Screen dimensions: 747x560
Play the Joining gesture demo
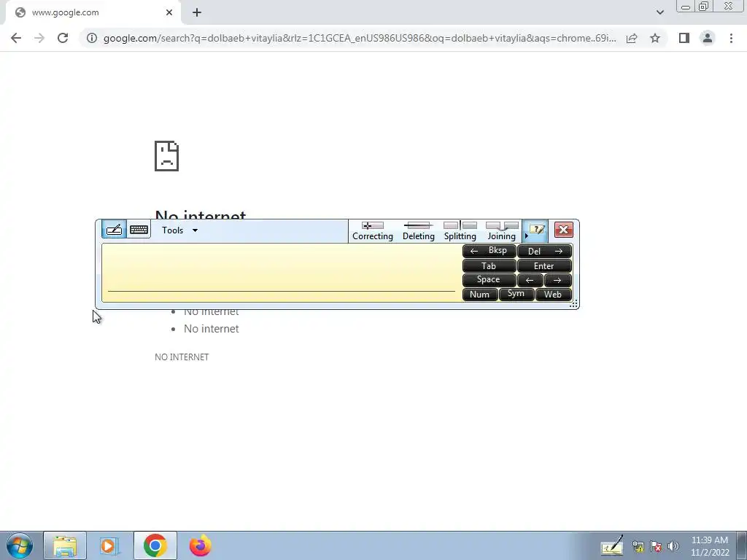pyautogui.click(x=502, y=231)
